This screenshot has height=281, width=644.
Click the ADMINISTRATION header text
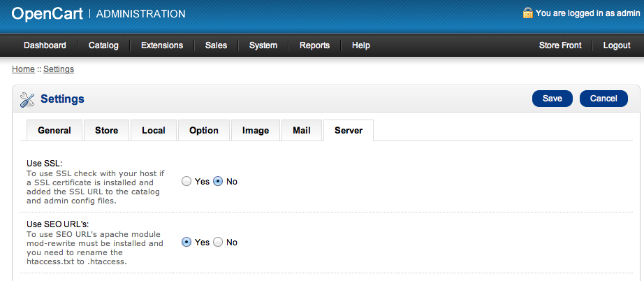coord(140,14)
